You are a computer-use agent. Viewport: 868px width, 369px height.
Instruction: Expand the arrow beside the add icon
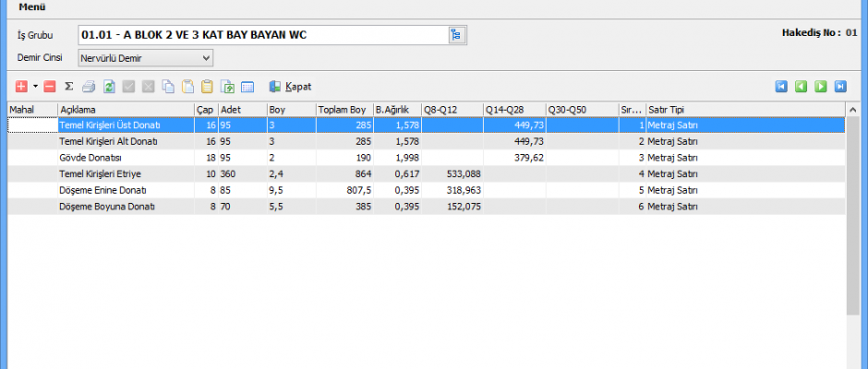(x=35, y=87)
